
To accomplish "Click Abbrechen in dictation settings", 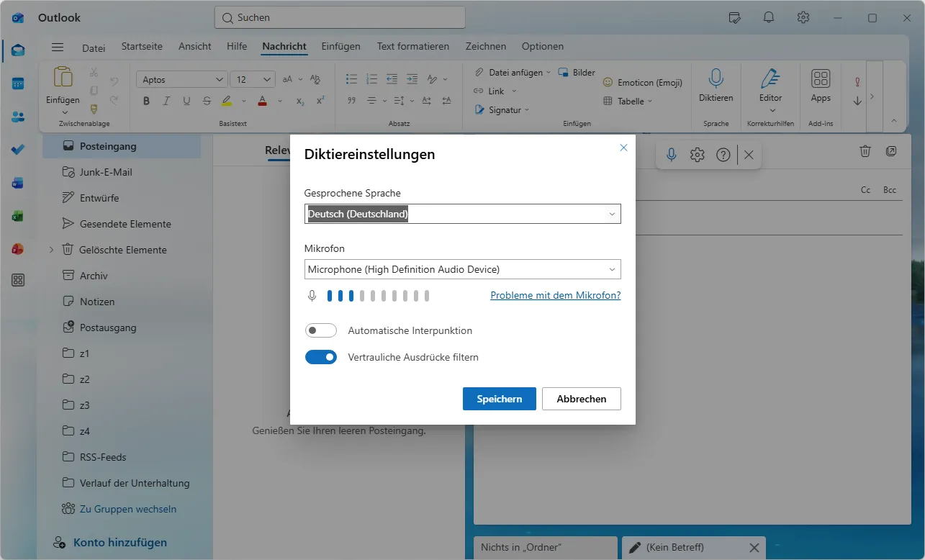I will tap(582, 399).
